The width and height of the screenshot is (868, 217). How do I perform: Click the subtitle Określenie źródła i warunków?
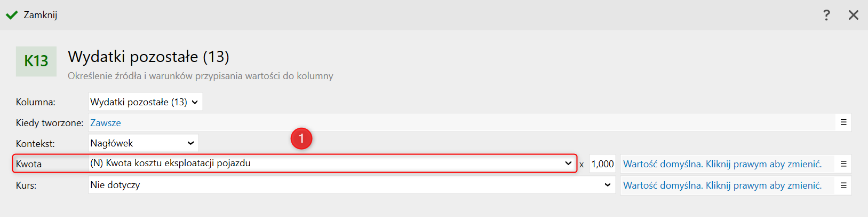coord(200,76)
